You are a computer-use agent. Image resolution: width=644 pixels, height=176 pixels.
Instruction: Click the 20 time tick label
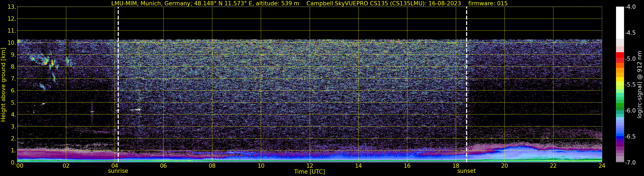(x=505, y=166)
